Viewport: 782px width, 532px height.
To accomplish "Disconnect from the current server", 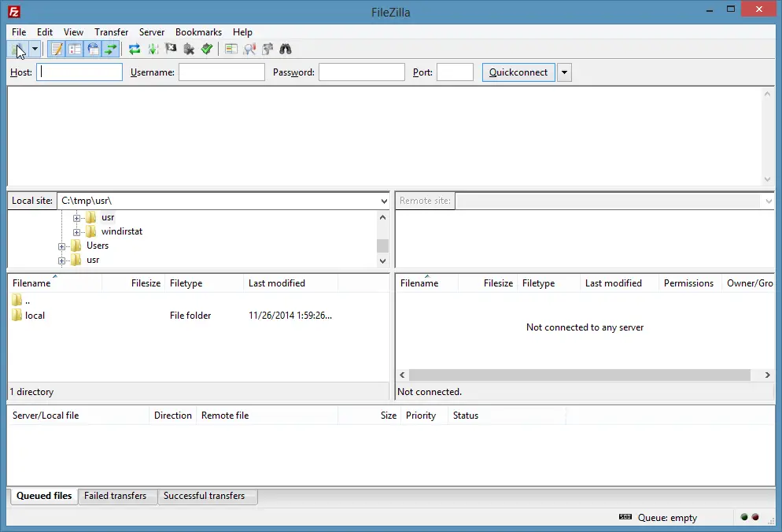I will (189, 49).
